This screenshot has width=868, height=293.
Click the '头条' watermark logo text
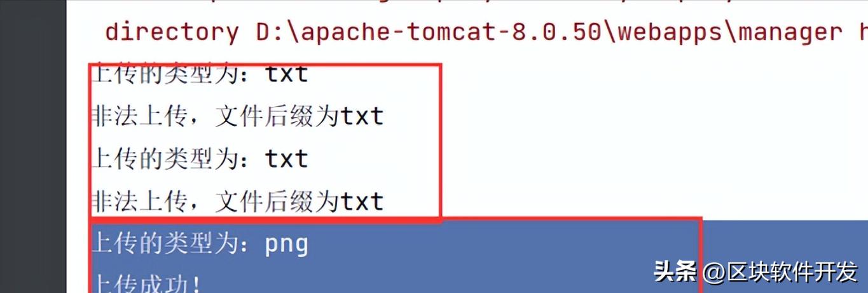(675, 272)
